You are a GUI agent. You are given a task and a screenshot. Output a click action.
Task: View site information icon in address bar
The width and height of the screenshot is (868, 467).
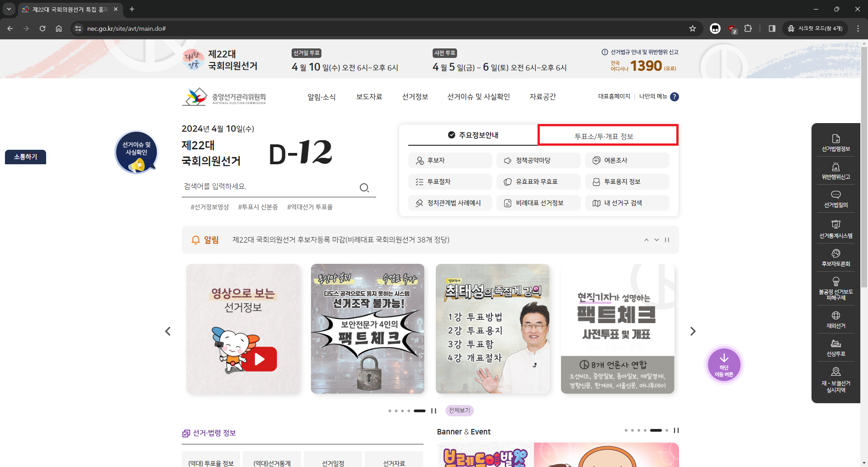(x=78, y=29)
